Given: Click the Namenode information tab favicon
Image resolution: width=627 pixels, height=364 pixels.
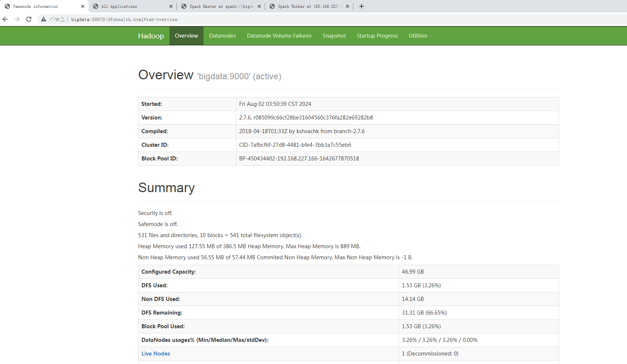Looking at the screenshot, I should tap(7, 6).
